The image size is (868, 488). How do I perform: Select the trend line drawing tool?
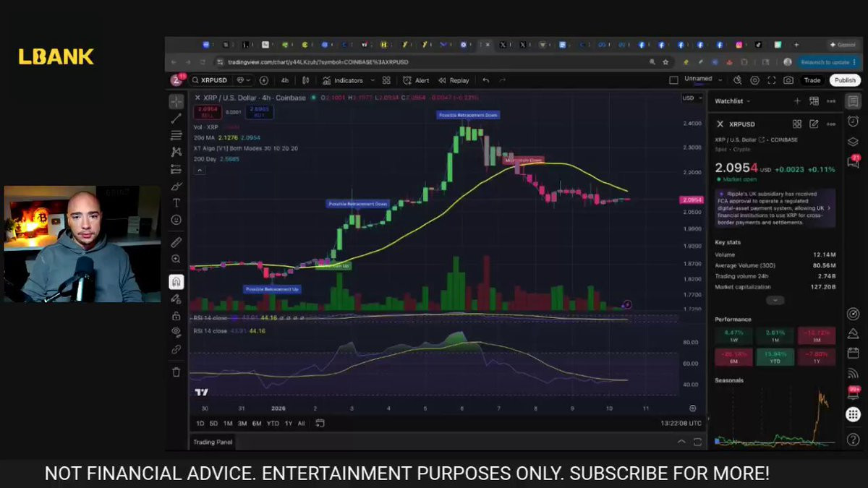click(x=176, y=119)
